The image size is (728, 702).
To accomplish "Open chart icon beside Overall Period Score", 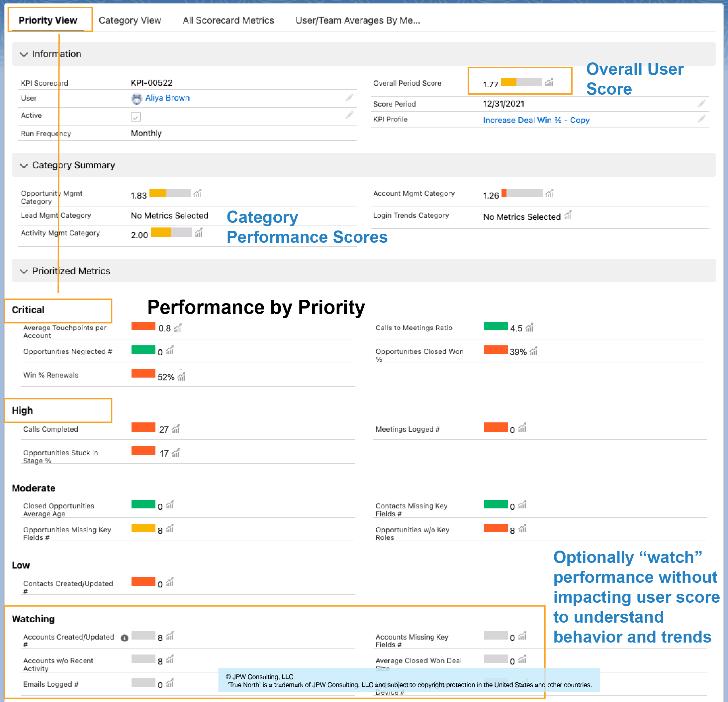I will click(549, 82).
